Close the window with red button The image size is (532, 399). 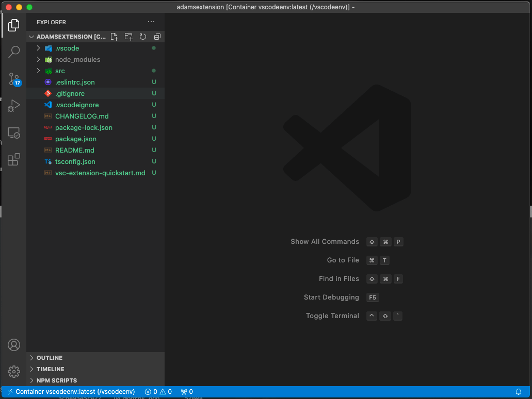tap(9, 7)
